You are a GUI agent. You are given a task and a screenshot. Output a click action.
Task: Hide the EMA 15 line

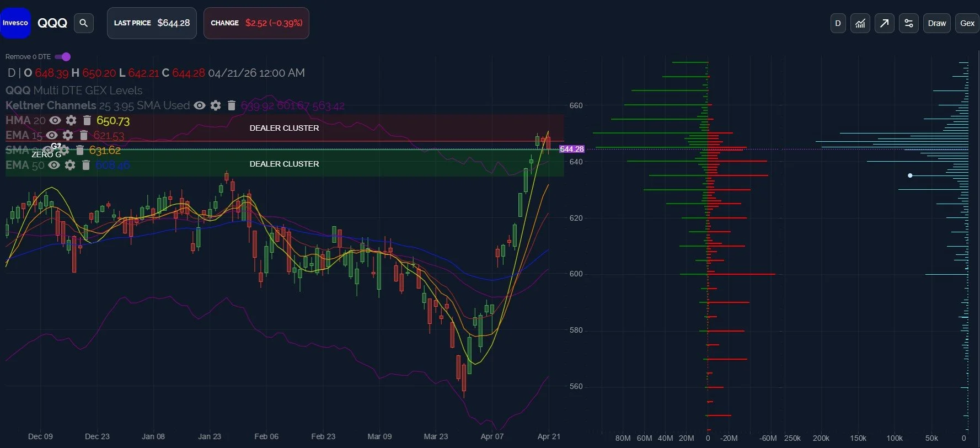click(x=52, y=135)
